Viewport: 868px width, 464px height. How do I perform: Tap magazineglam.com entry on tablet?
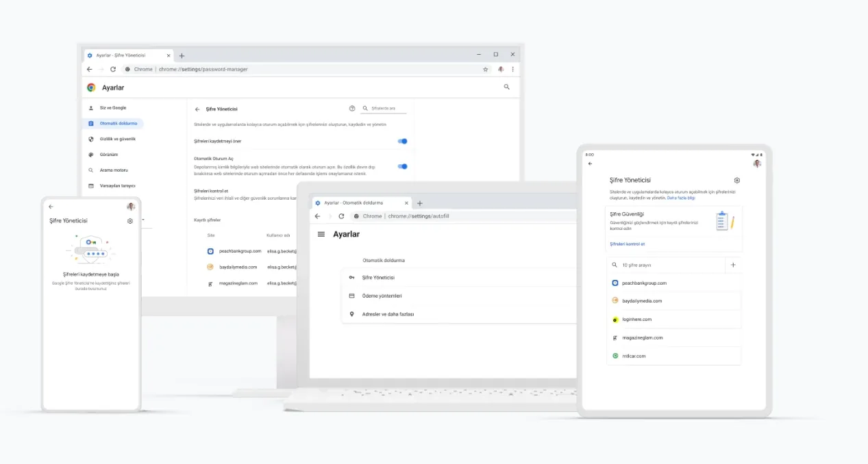674,337
